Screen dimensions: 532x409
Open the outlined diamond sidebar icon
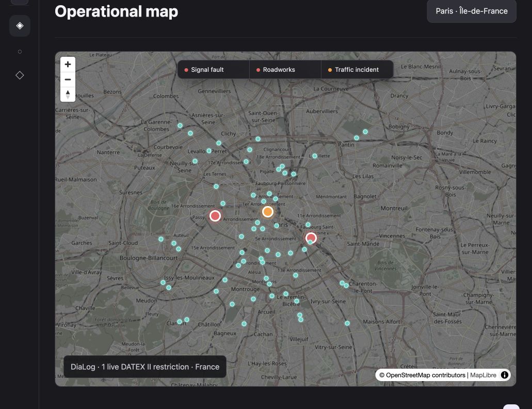point(20,75)
